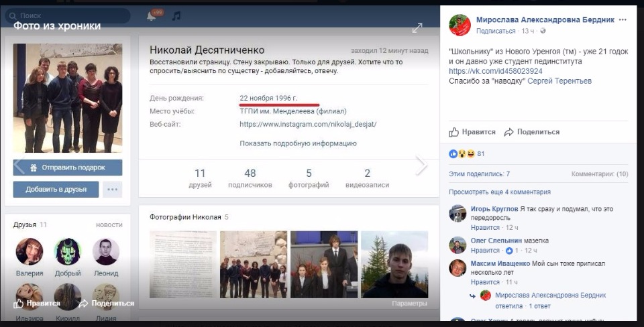Open the 48 подписчиков counter

pyautogui.click(x=250, y=178)
